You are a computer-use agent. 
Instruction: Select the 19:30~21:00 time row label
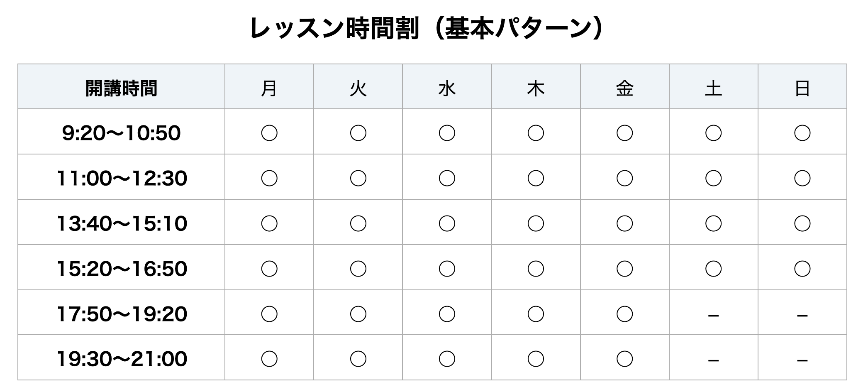(121, 359)
